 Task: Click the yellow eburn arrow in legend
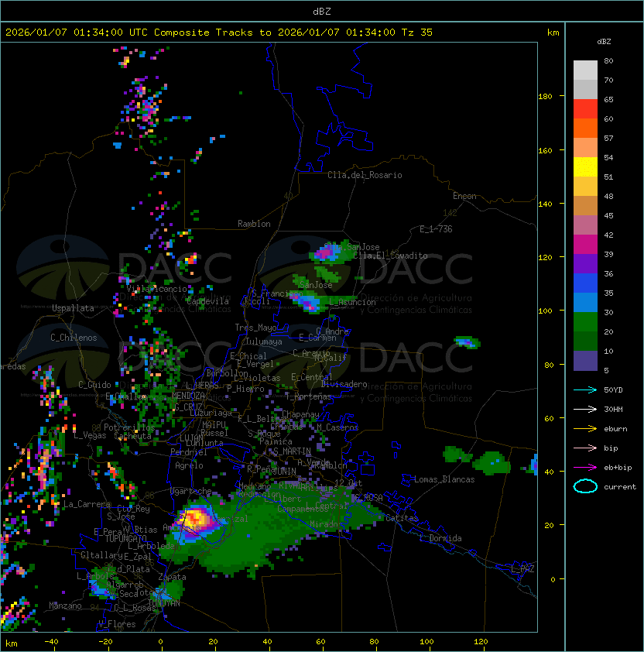pos(585,429)
